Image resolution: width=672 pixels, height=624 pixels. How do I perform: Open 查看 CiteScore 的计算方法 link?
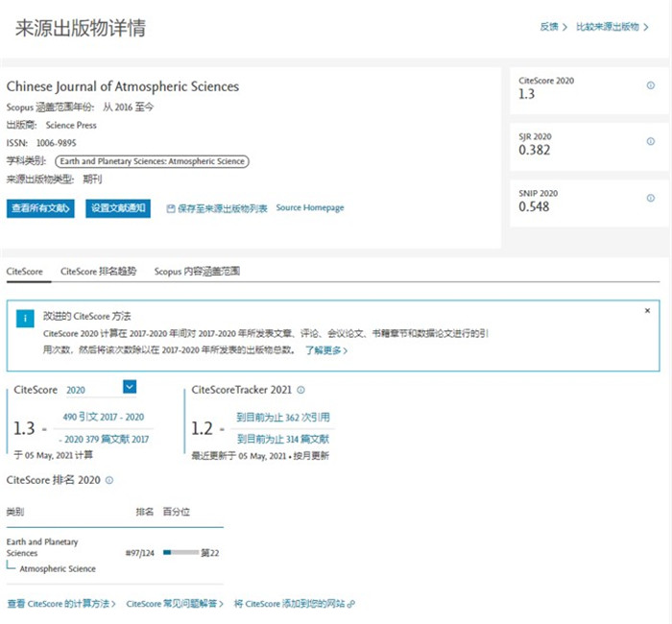pos(60,604)
